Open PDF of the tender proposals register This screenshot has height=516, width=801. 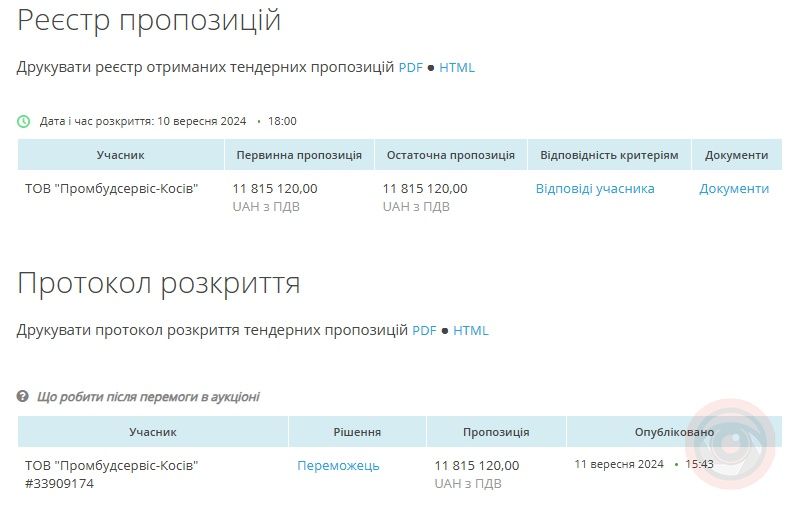coord(411,67)
